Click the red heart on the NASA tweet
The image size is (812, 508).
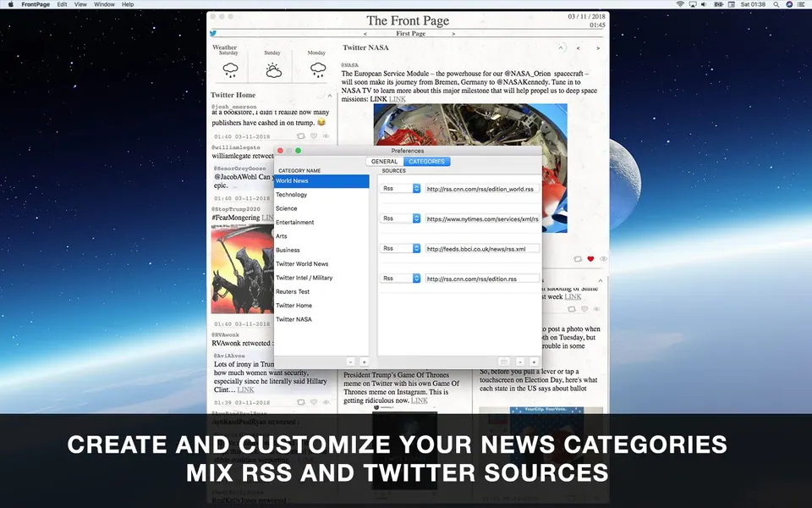coord(590,259)
